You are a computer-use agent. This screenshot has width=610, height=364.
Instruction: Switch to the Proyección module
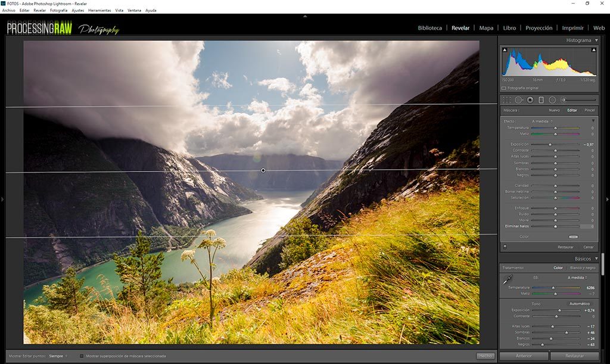pos(539,28)
